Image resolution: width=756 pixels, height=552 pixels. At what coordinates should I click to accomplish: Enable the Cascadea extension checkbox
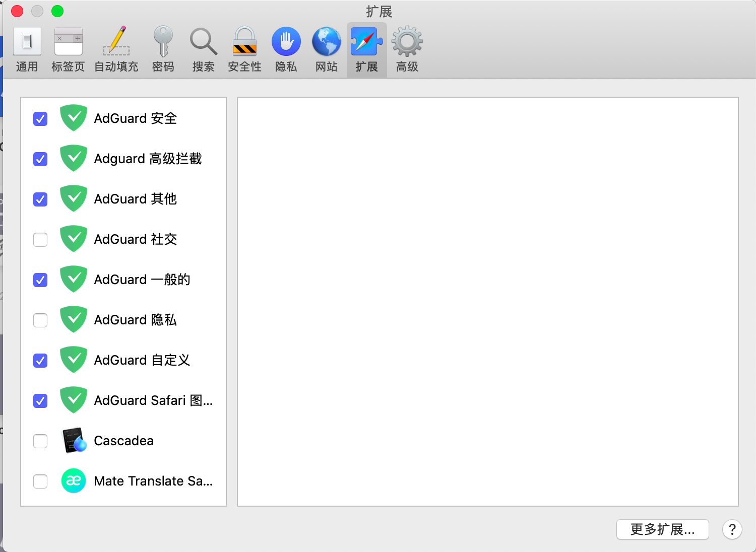(40, 441)
